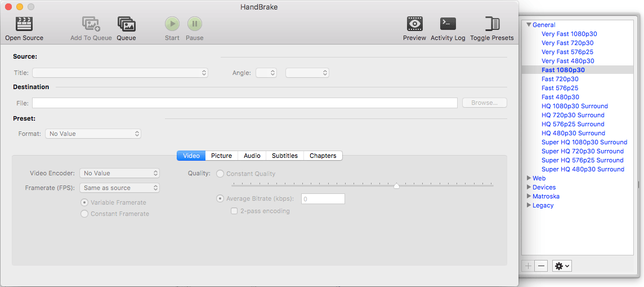
Task: Open the Queue window icon
Action: tap(126, 24)
